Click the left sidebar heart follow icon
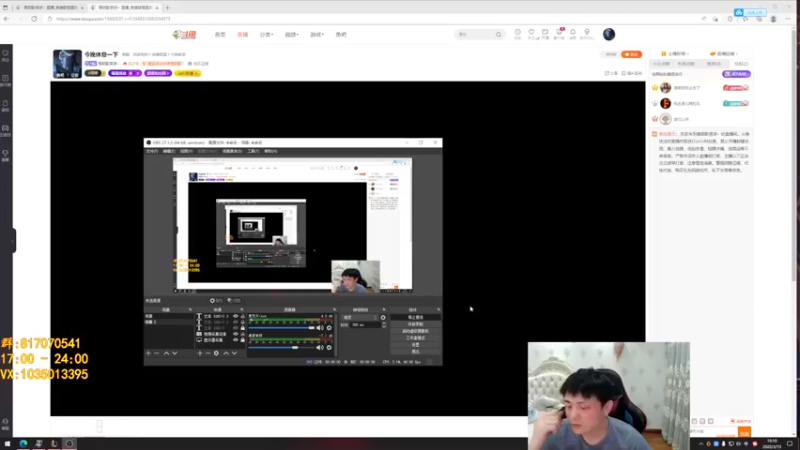This screenshot has width=800, height=450. pos(6,55)
